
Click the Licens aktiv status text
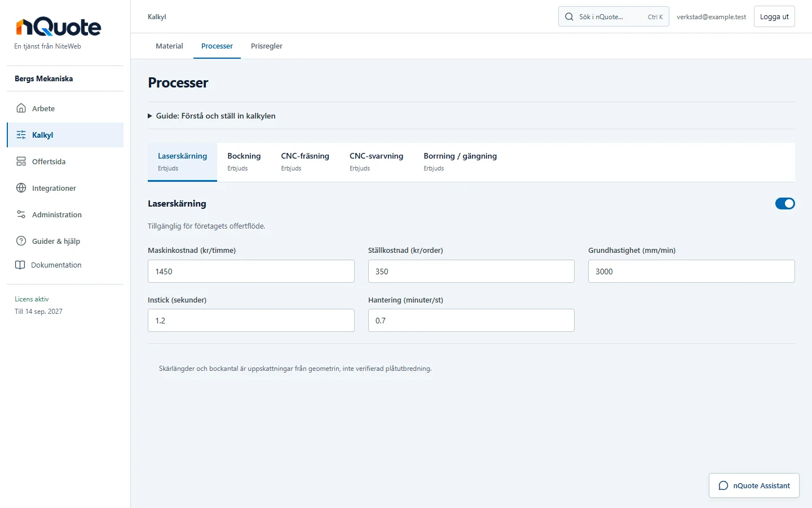(x=32, y=299)
